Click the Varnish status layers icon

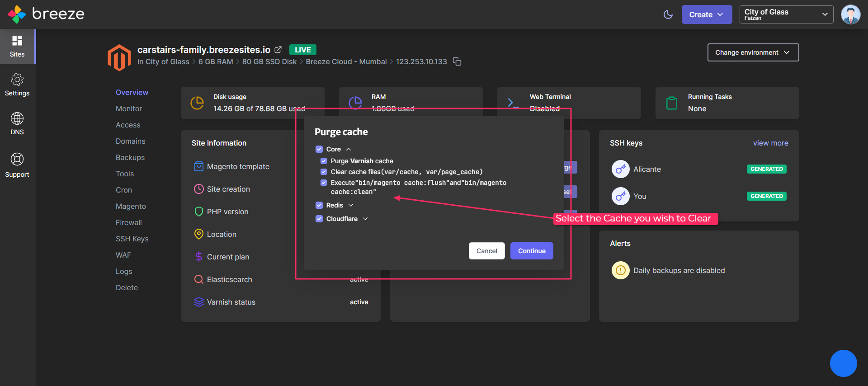click(x=198, y=302)
